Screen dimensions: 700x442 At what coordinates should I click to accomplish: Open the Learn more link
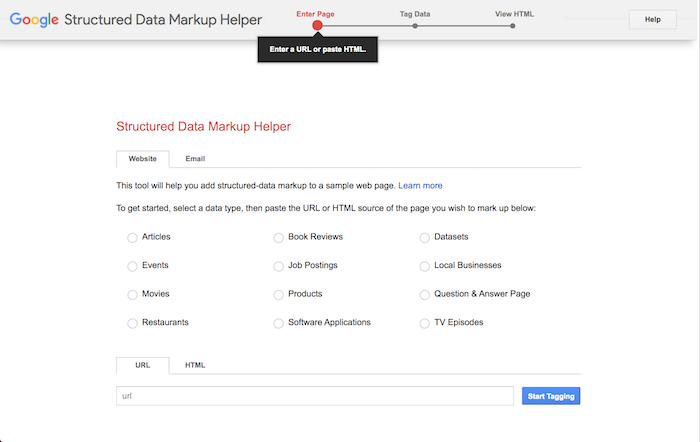(420, 186)
